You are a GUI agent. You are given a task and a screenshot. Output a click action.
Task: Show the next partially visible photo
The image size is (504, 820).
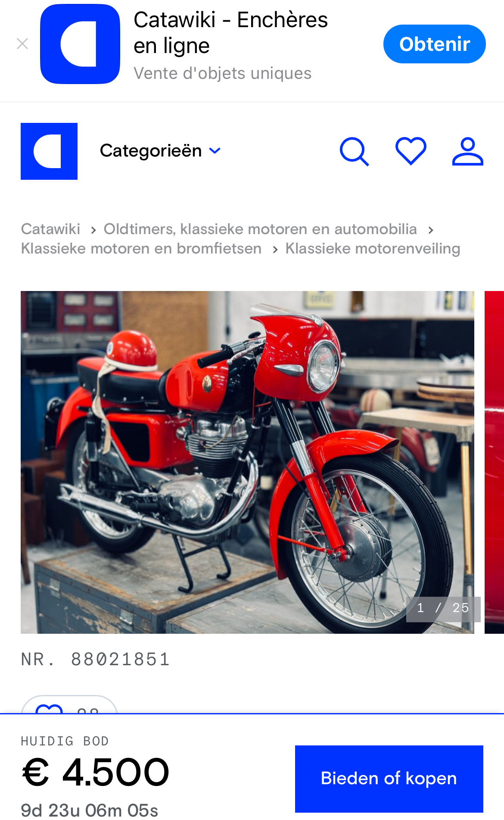pos(495,462)
